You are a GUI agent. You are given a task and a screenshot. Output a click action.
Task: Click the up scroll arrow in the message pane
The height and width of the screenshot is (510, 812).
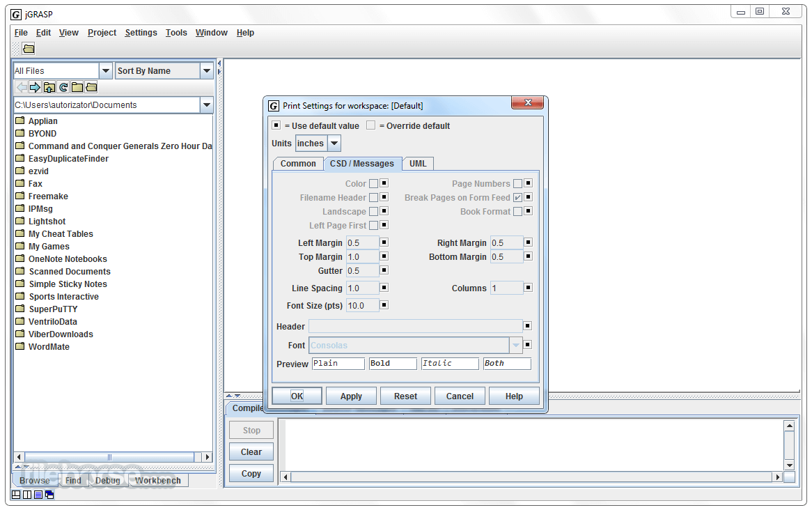click(789, 426)
